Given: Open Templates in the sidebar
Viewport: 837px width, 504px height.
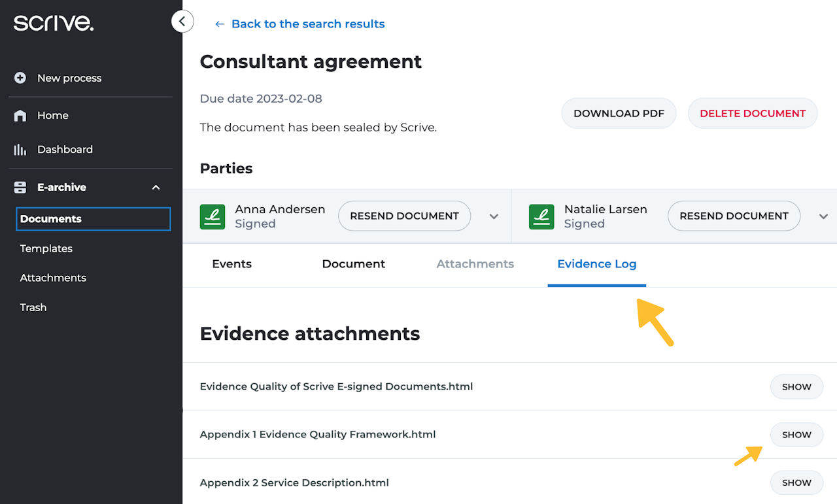Looking at the screenshot, I should tap(46, 248).
